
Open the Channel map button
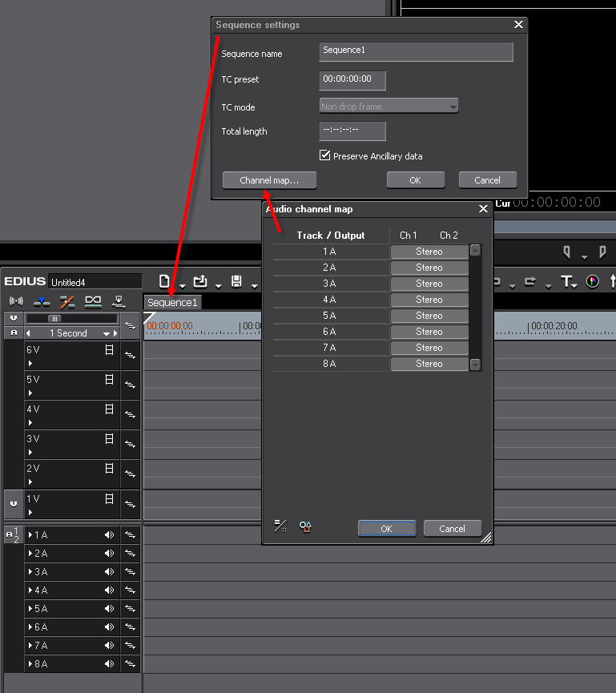pyautogui.click(x=269, y=180)
